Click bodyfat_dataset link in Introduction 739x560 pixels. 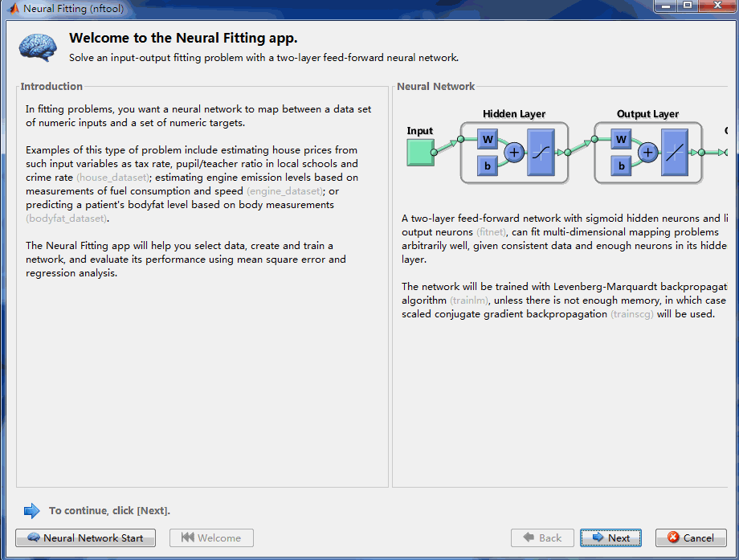(x=67, y=219)
